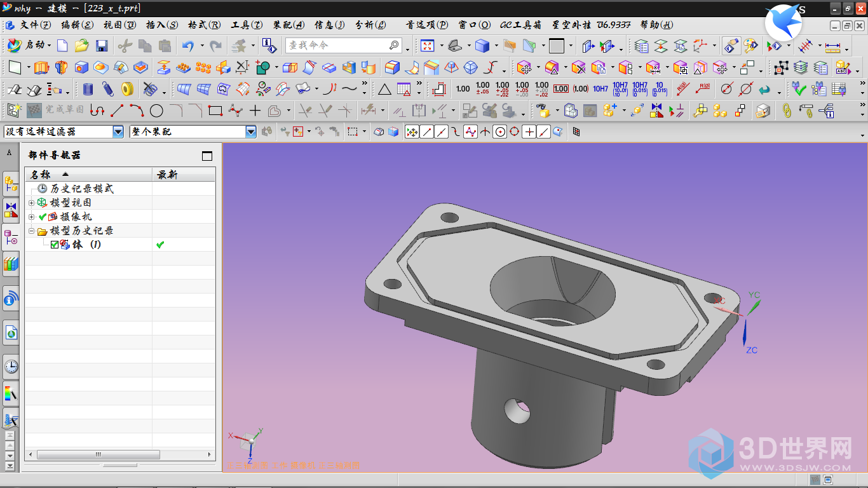Open the 插入 menu

pyautogui.click(x=161, y=25)
